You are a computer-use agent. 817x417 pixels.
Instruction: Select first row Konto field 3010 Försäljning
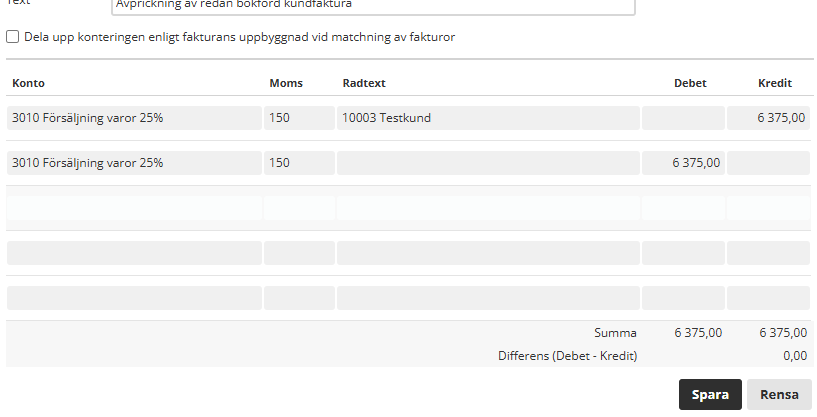click(x=134, y=118)
